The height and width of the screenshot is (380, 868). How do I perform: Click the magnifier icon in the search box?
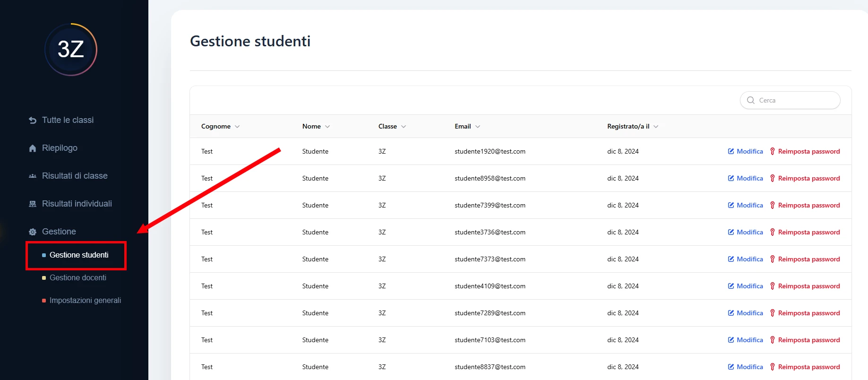pyautogui.click(x=750, y=100)
